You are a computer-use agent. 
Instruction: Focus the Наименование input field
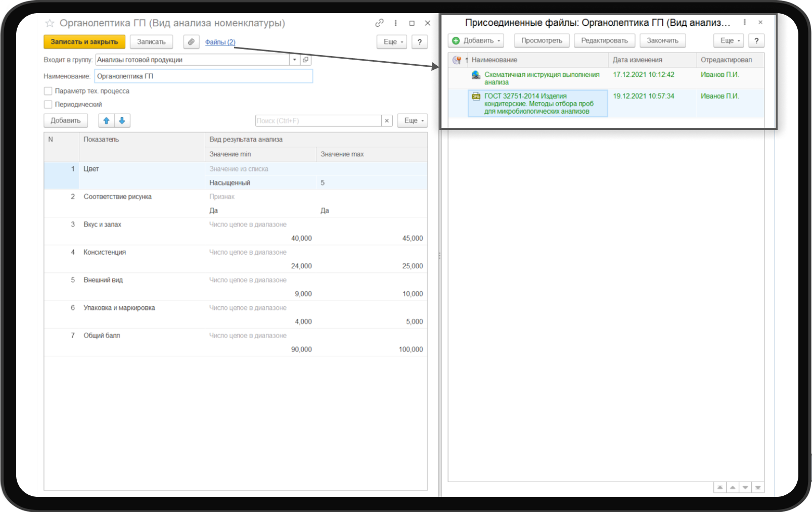tap(204, 76)
